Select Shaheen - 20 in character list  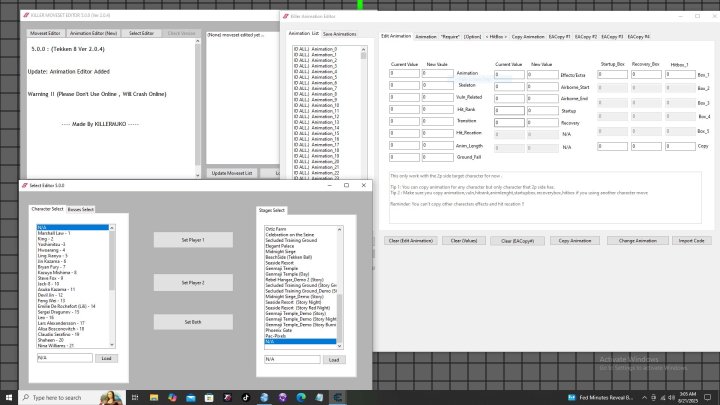point(73,340)
